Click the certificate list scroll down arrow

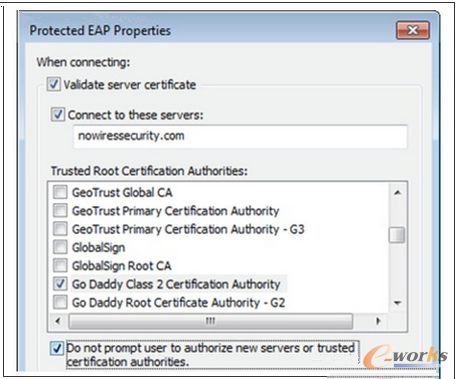click(397, 303)
